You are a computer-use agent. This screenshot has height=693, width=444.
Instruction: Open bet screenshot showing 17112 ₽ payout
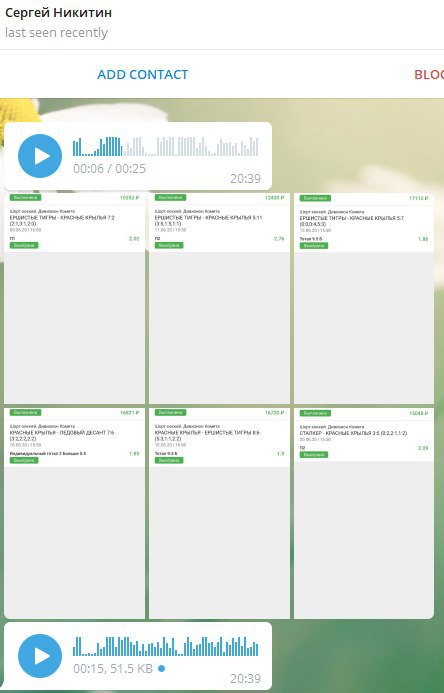(x=364, y=298)
